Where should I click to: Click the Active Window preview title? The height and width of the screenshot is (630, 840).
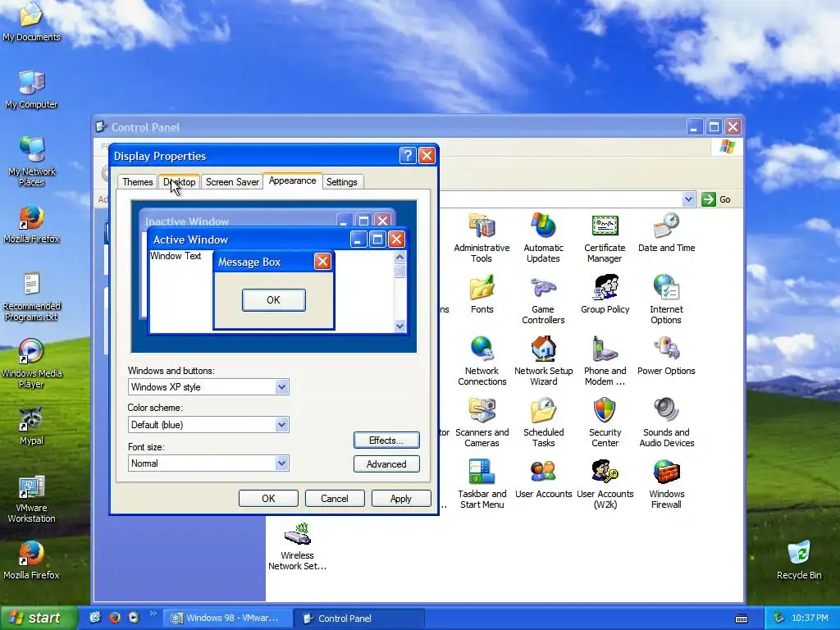(190, 240)
